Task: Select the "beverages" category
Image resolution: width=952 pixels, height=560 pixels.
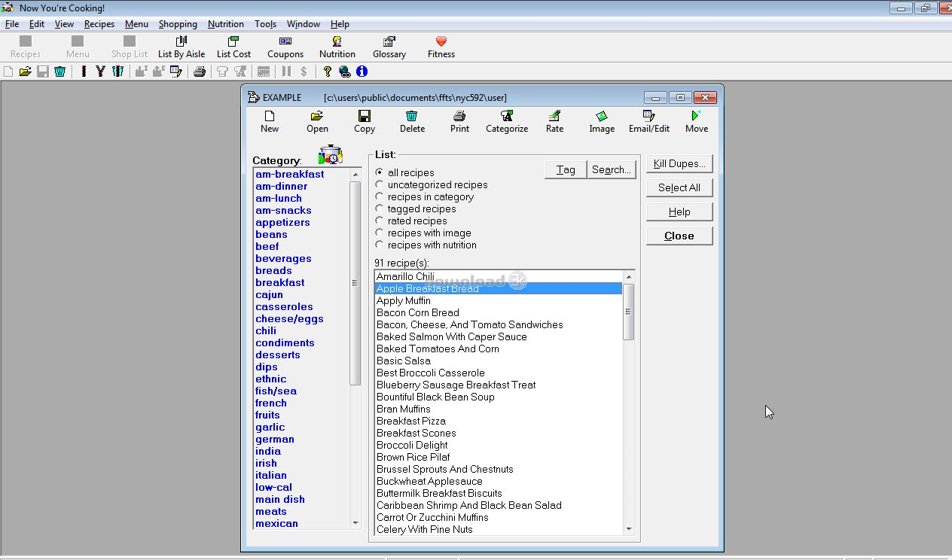Action: click(283, 258)
